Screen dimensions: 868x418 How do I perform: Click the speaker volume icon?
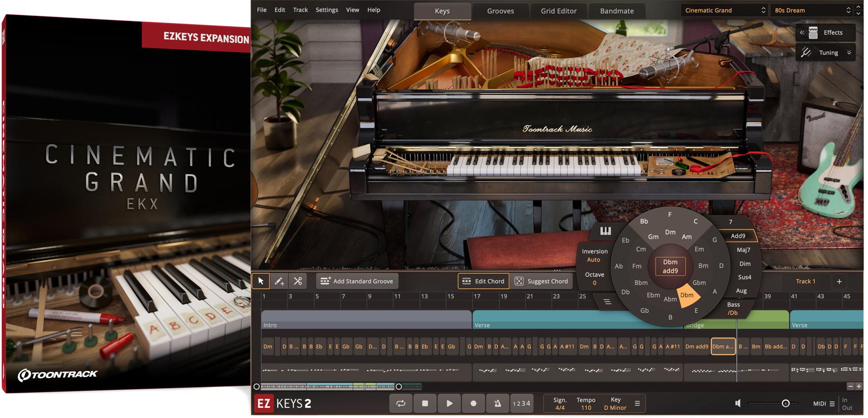tap(738, 403)
